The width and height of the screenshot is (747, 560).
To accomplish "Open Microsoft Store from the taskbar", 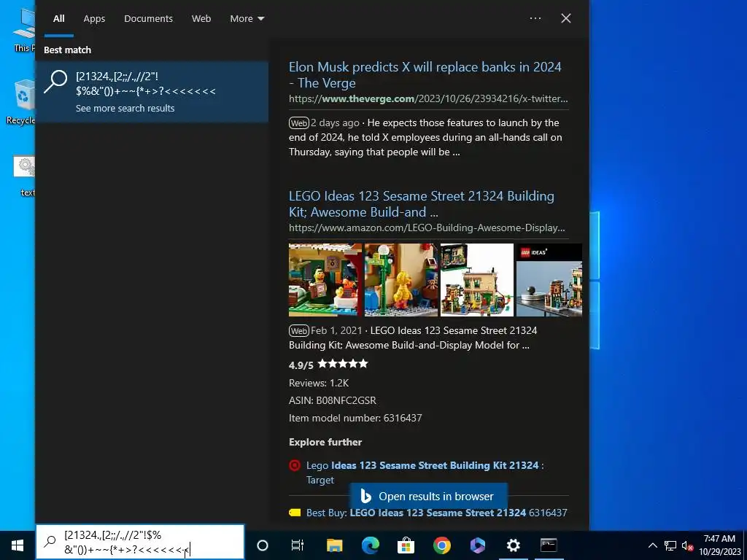I will (406, 545).
